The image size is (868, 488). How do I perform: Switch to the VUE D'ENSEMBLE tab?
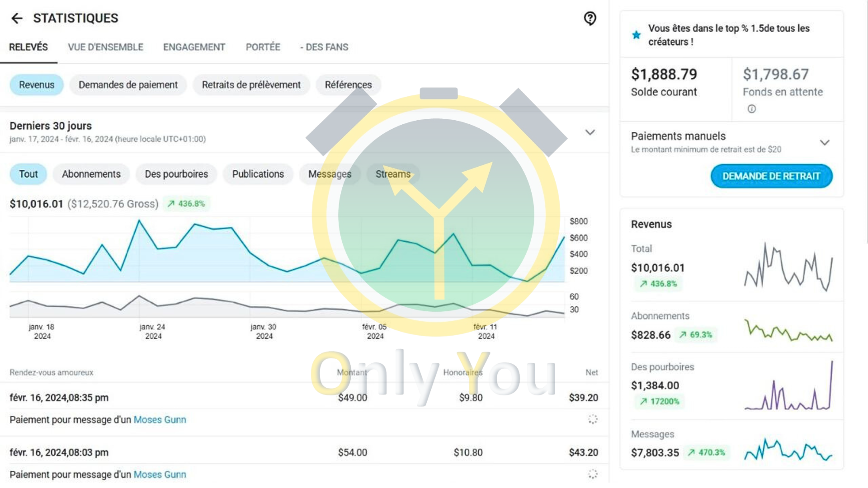point(105,47)
